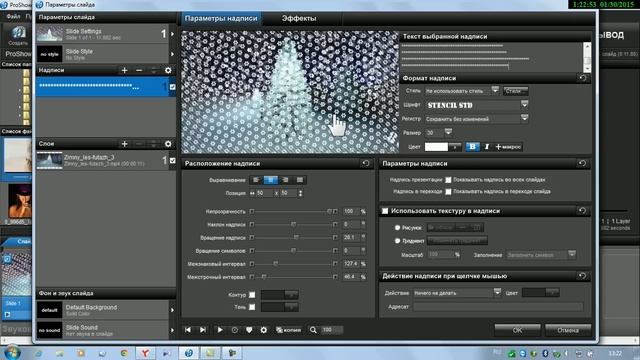
Task: Open the Слои panel gear settings
Action: point(168,144)
